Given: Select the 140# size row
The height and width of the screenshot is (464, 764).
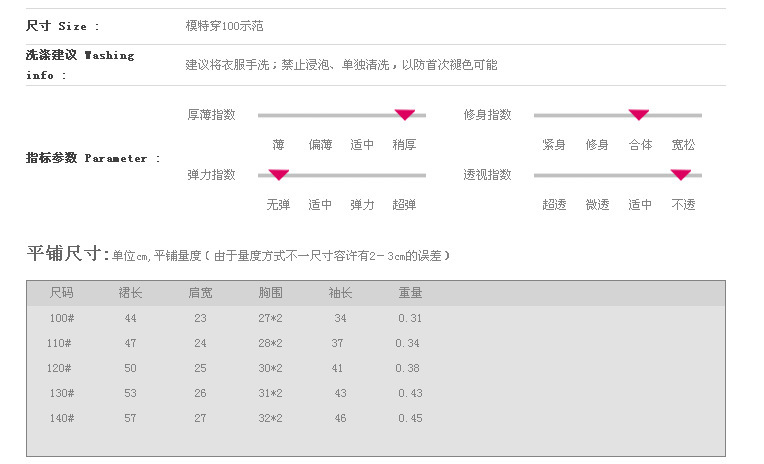Looking at the screenshot, I should point(62,419).
